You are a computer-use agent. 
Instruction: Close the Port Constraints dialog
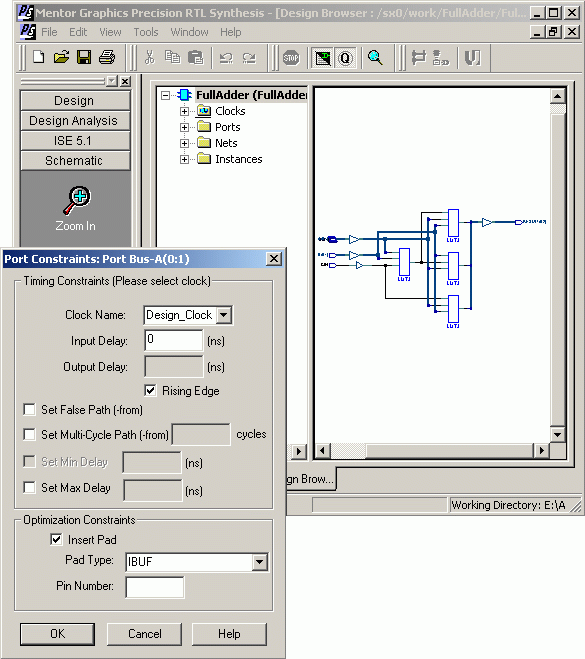274,259
